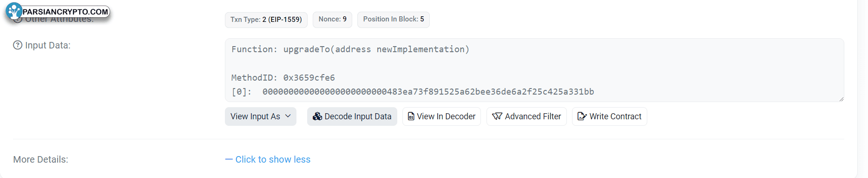
Task: Click the resize handle of the input data box
Action: click(x=841, y=99)
